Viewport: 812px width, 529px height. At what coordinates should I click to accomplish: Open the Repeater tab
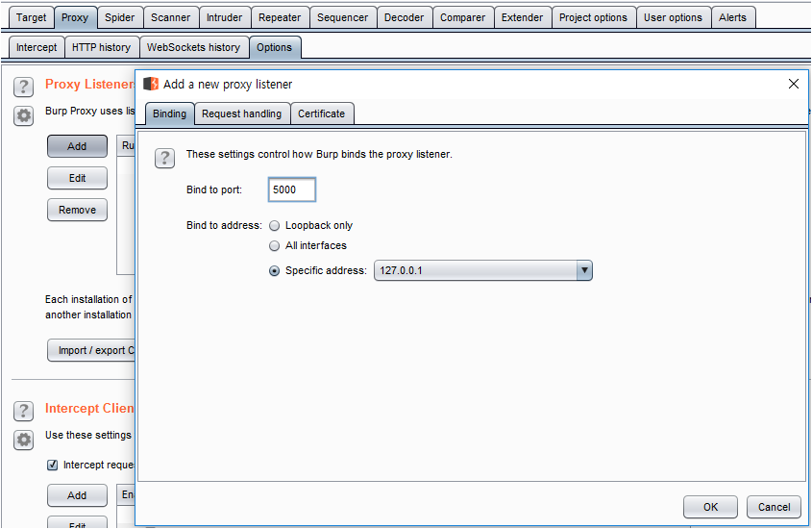(x=280, y=17)
